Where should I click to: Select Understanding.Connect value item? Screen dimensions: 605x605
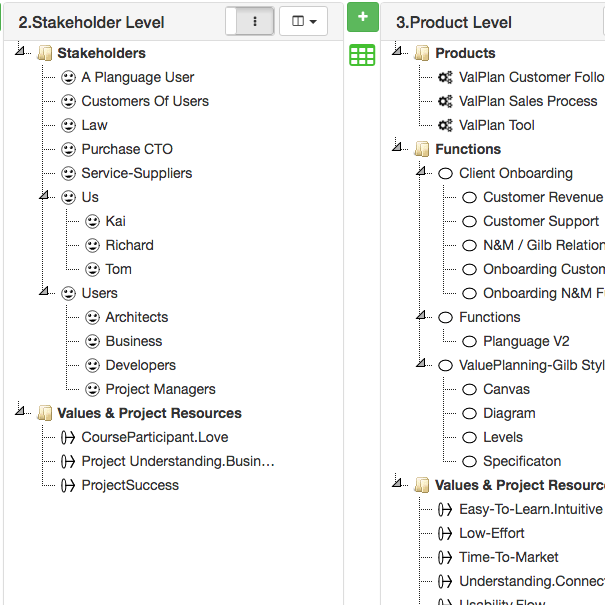click(x=532, y=581)
